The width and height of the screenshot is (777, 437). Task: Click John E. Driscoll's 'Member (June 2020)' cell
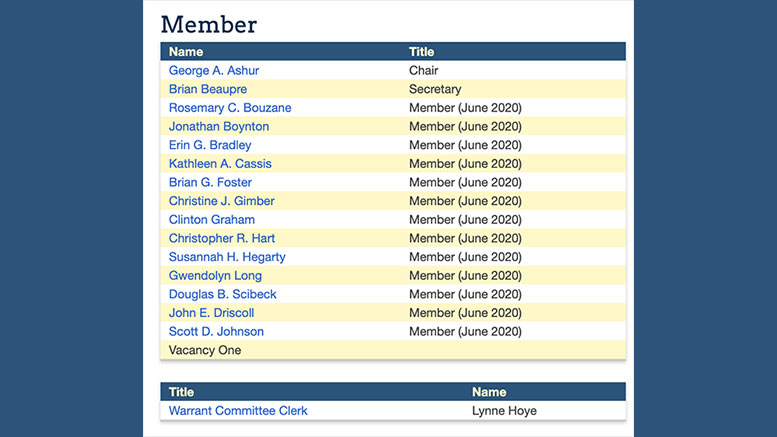[x=465, y=313]
